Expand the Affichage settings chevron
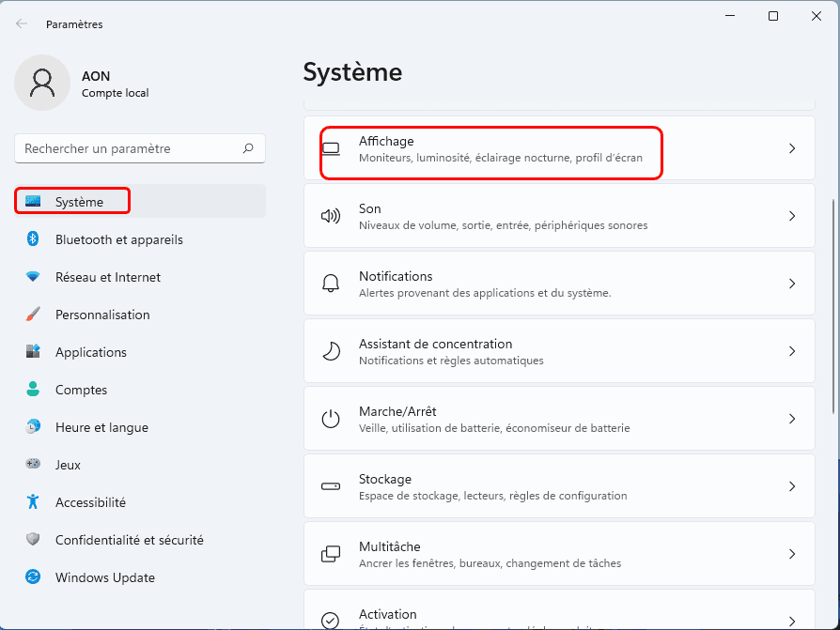840x630 pixels. pyautogui.click(x=792, y=148)
